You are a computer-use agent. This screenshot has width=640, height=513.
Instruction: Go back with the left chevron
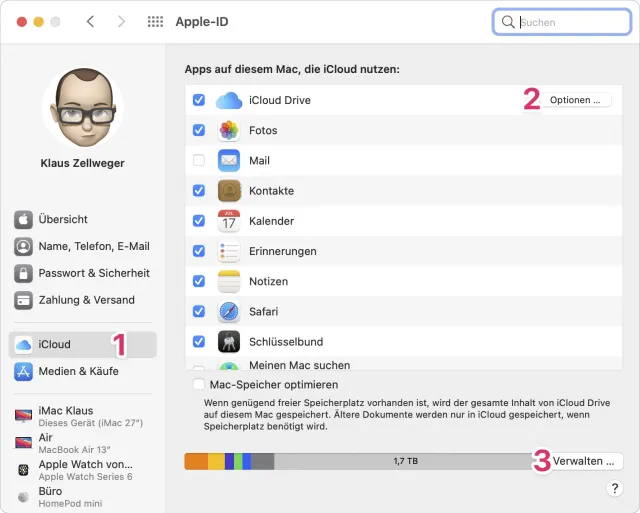point(90,21)
